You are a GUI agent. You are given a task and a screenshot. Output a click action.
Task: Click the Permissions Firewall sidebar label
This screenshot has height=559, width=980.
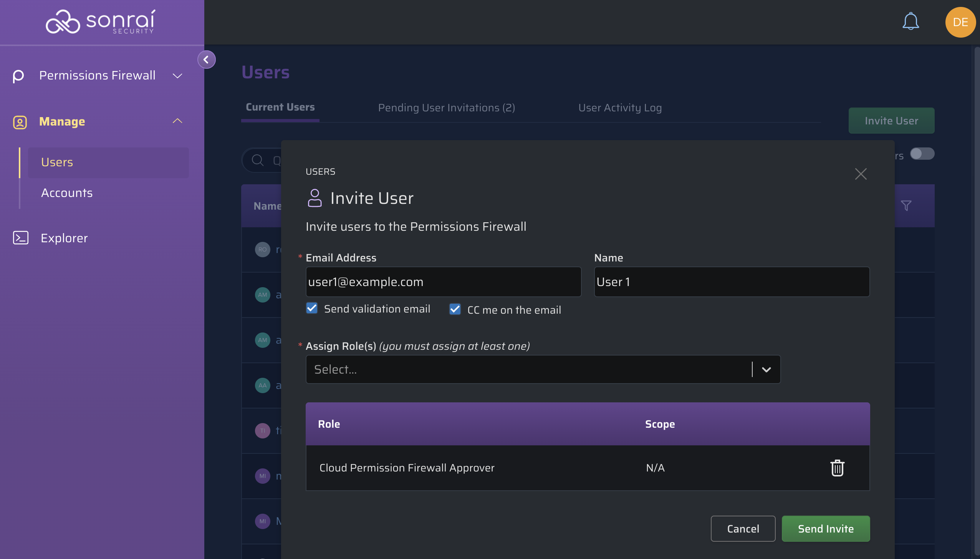click(98, 76)
